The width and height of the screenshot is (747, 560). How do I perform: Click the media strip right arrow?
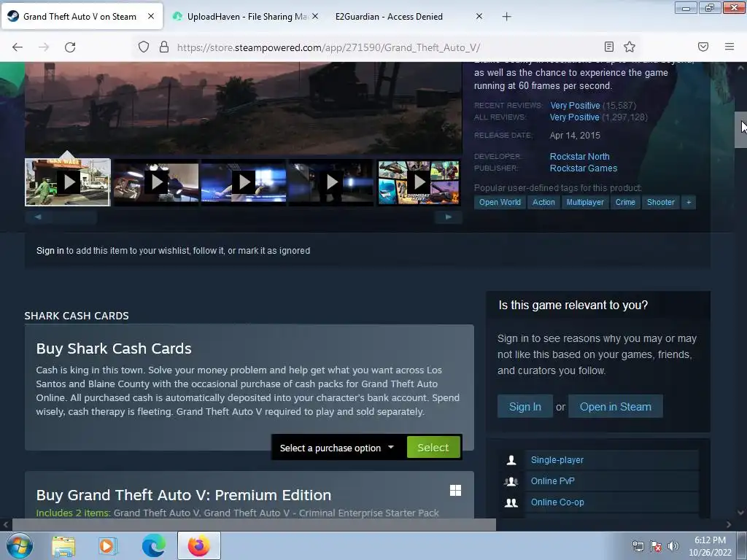pos(449,217)
